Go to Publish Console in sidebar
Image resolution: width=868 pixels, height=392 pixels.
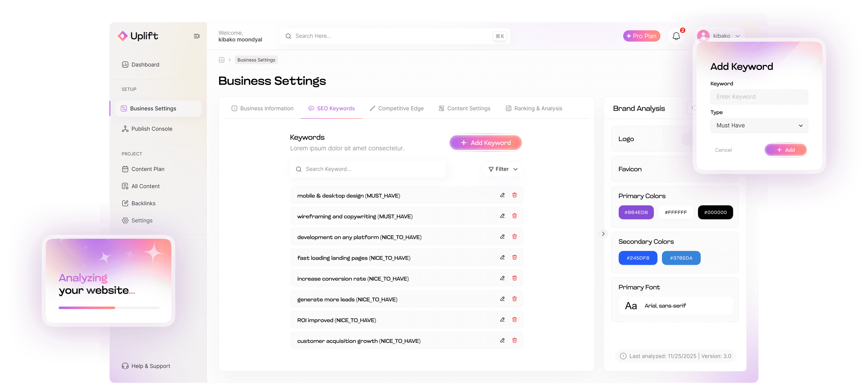(x=152, y=129)
